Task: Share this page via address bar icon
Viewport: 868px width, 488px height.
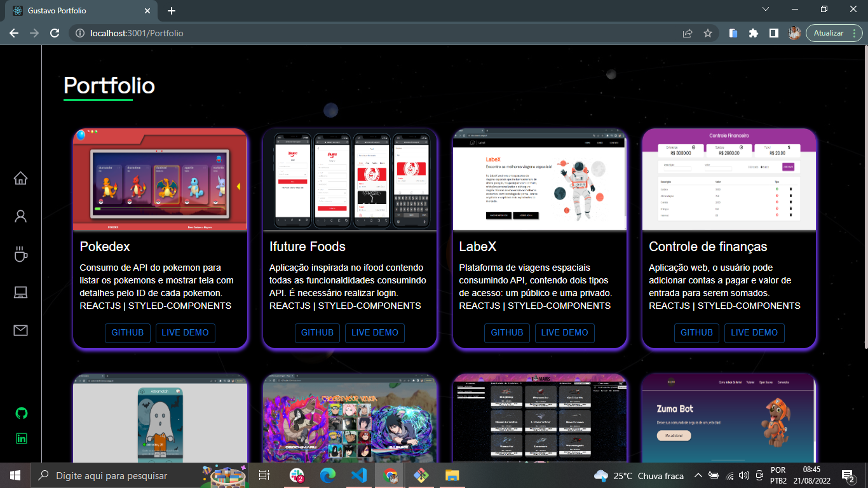Action: (688, 33)
